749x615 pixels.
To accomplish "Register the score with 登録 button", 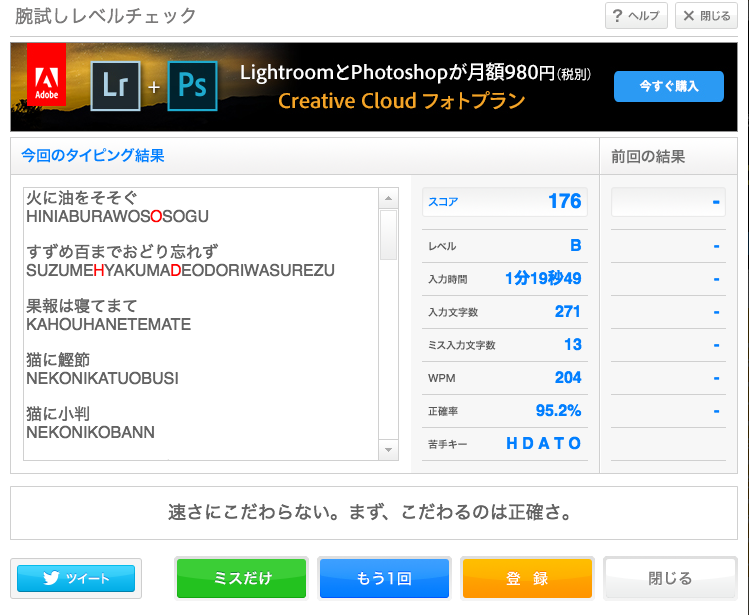I will pos(527,578).
